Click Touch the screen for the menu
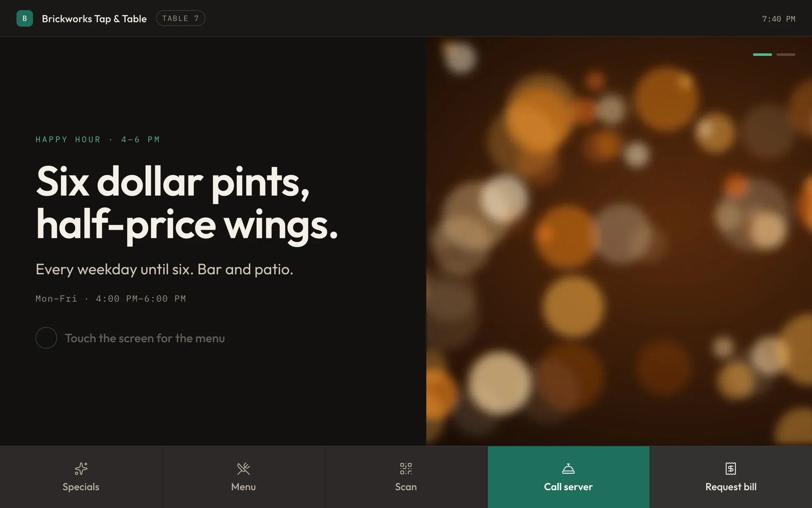This screenshot has height=508, width=812. point(145,338)
